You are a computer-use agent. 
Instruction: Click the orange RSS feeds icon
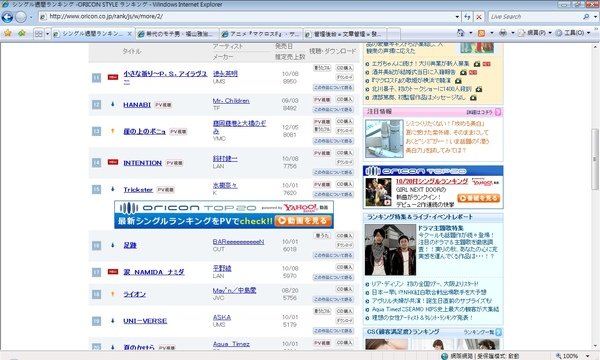tap(482, 33)
